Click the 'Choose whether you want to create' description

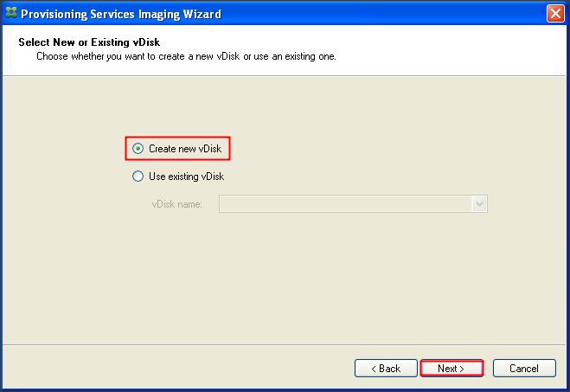[185, 56]
